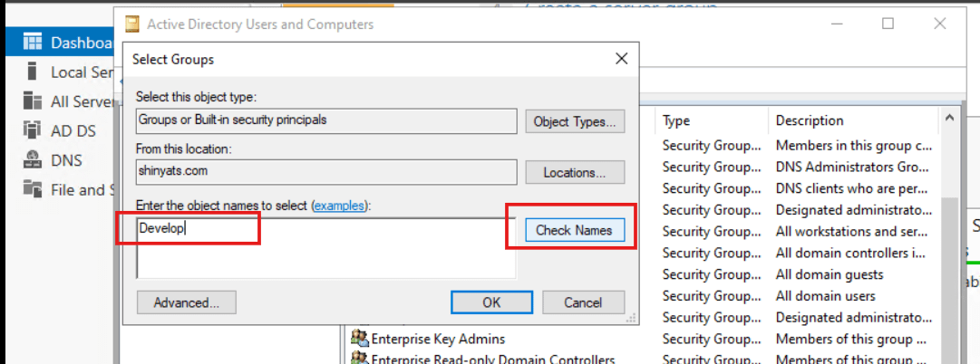Click Enterprise Read-only Domain Controllers group icon
Screen dimensions: 980x364
pyautogui.click(x=359, y=359)
